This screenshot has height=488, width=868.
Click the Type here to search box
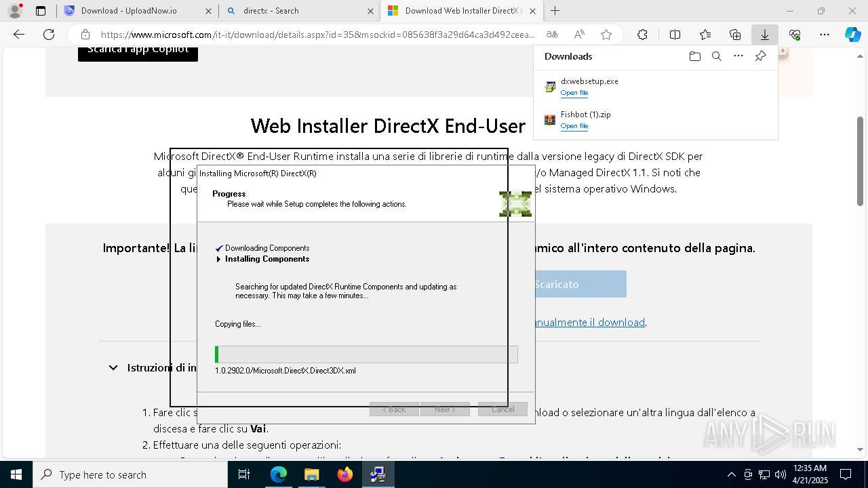click(x=130, y=474)
